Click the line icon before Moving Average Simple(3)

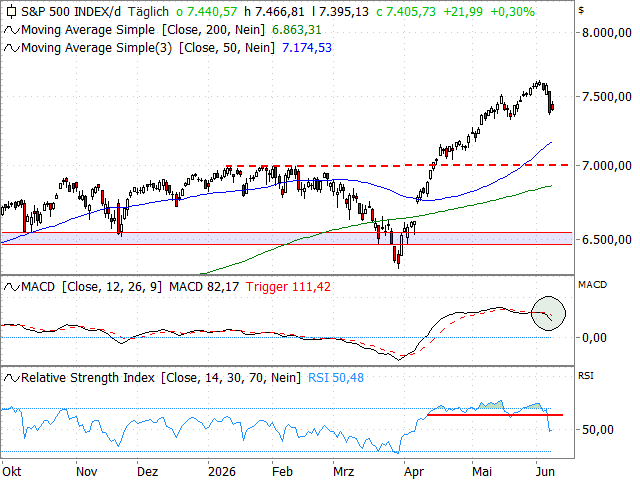click(11, 48)
